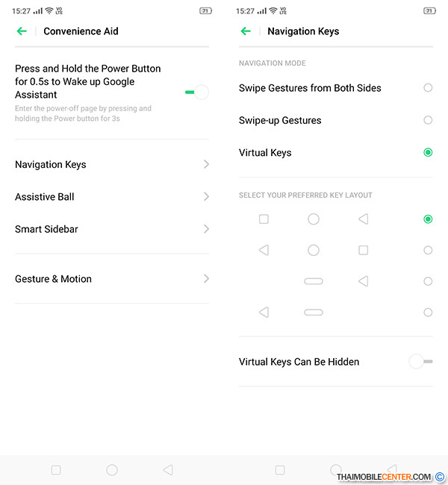Choose the Virtual Keys radio button
This screenshot has width=448, height=485.
pos(428,152)
